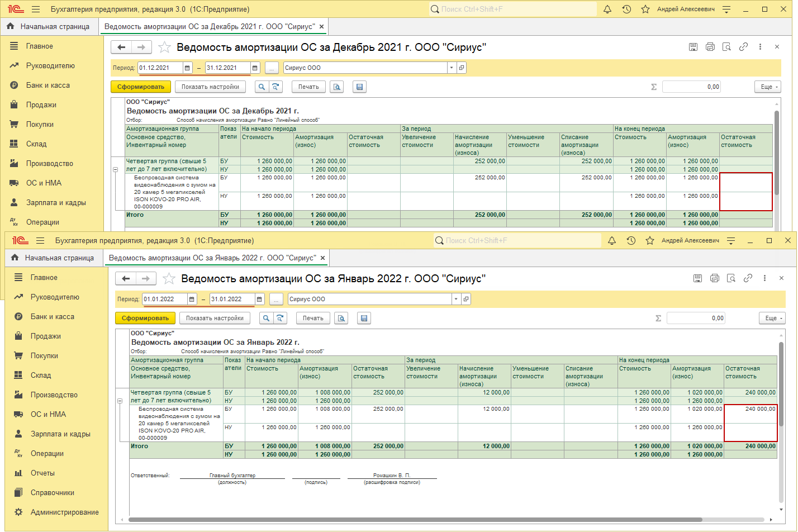Click the printer icon in December report header
This screenshot has height=532, width=798.
(x=710, y=47)
